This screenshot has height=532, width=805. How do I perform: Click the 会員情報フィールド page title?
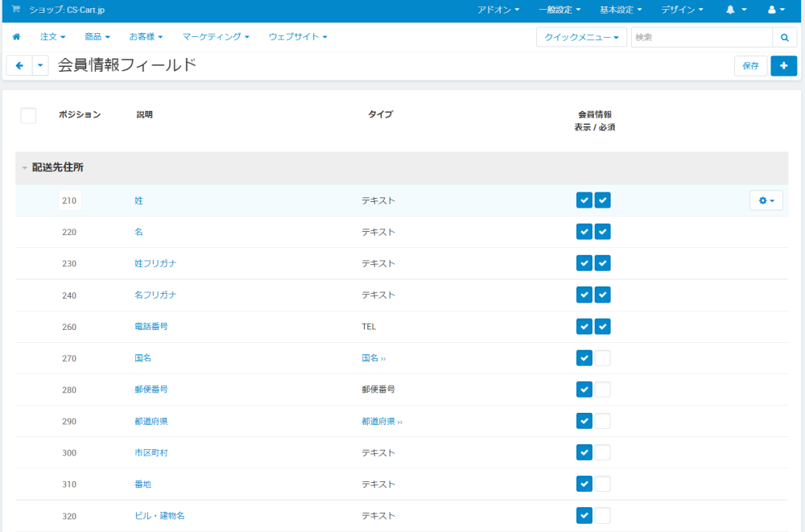click(x=127, y=64)
